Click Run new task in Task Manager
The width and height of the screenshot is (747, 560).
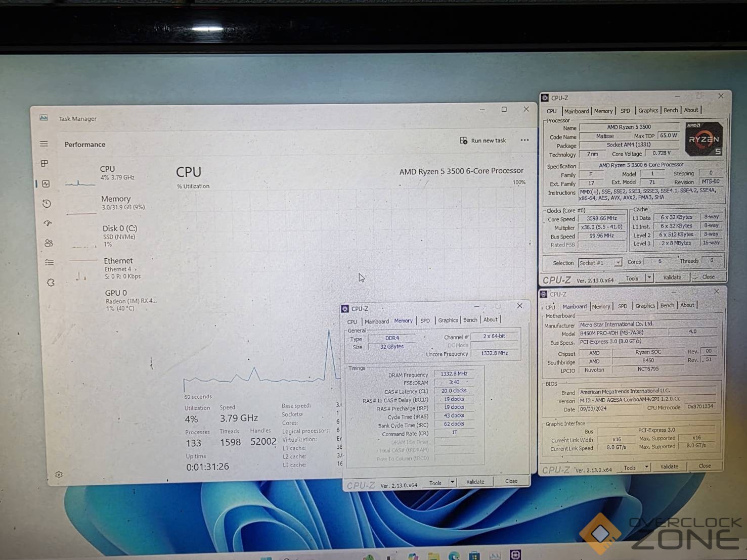click(483, 141)
